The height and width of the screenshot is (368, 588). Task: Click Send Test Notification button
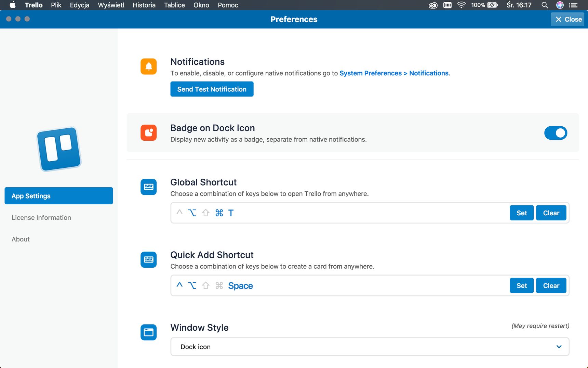(x=212, y=89)
